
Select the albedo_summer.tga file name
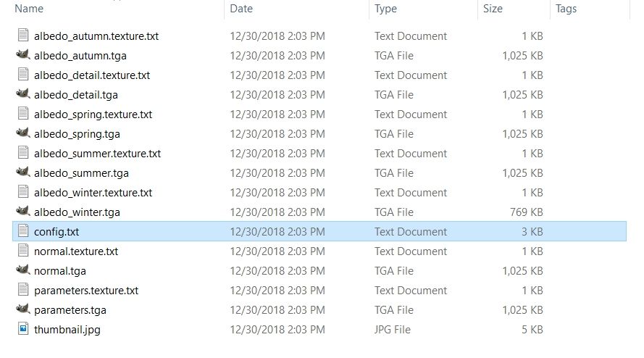coord(81,173)
